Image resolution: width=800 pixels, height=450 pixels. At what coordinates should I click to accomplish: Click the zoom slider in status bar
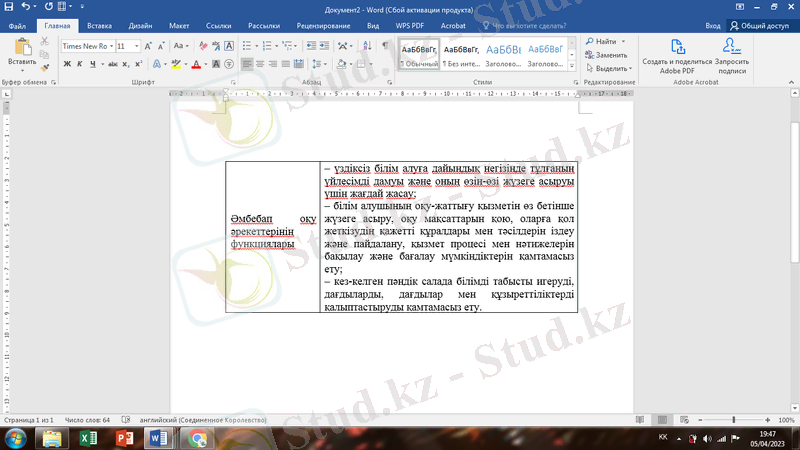(735, 420)
